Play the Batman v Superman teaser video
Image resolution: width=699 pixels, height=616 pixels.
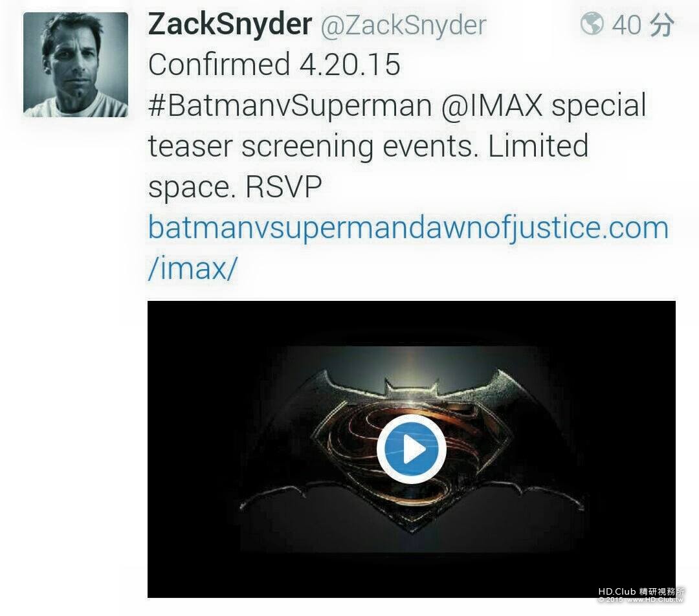(411, 449)
